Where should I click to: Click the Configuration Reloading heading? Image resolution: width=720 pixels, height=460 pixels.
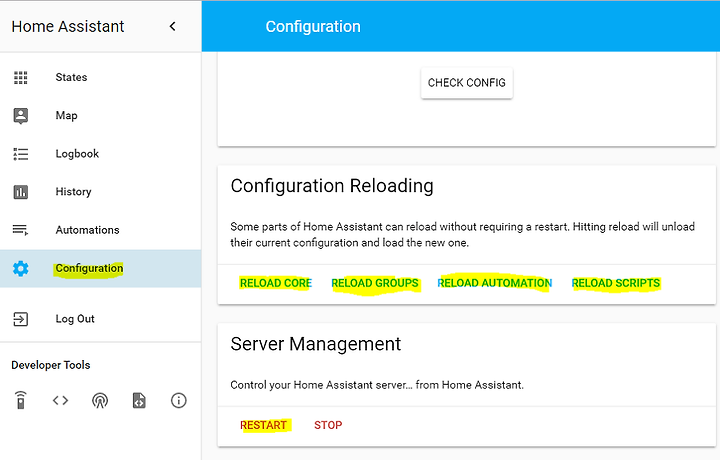pyautogui.click(x=332, y=186)
